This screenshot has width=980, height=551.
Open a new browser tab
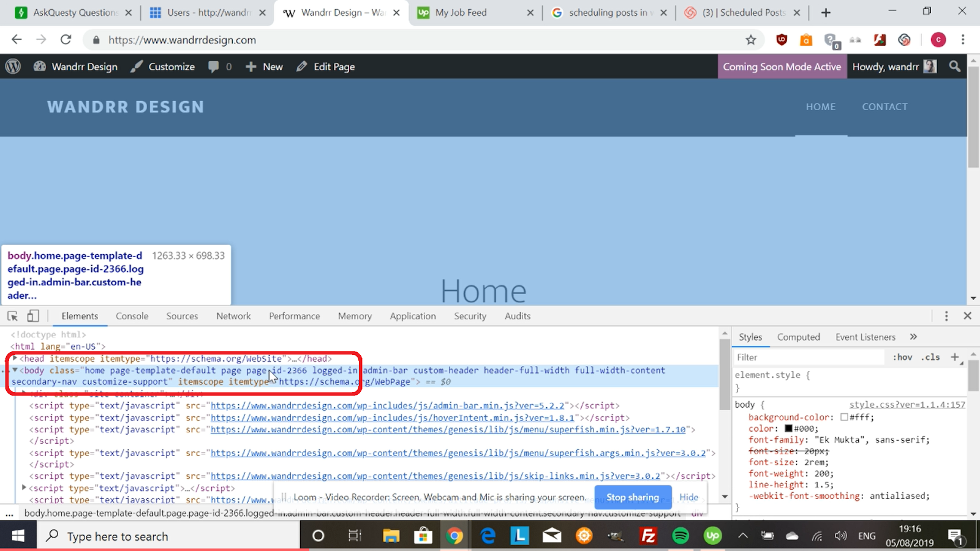(x=826, y=12)
